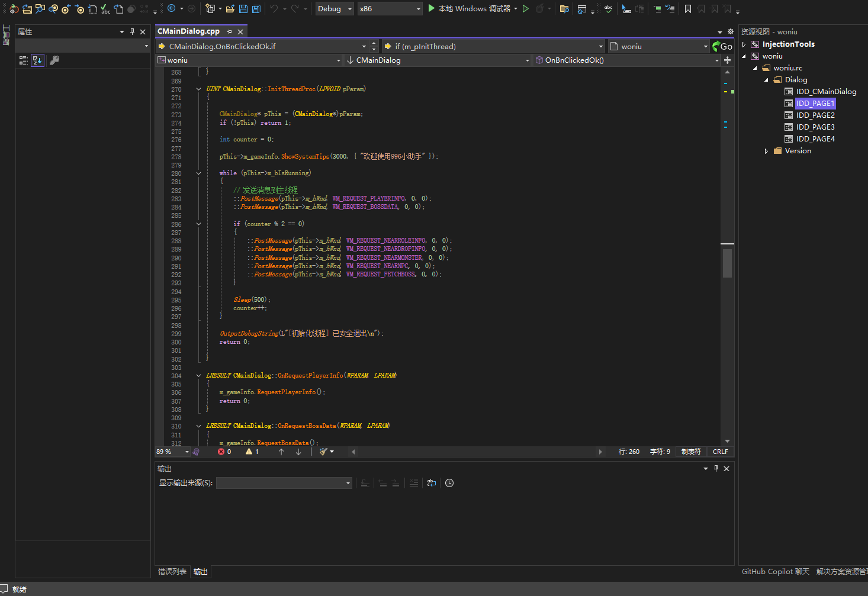The image size is (868, 596).
Task: Switch to the 错误列表 tab
Action: [172, 572]
